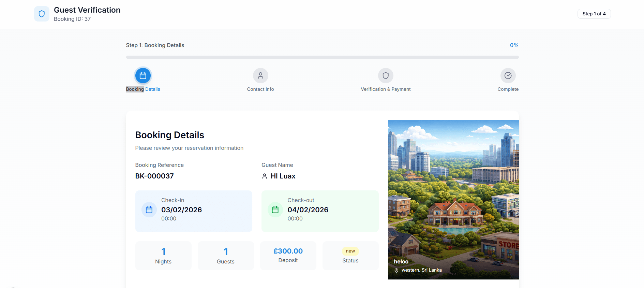This screenshot has width=644, height=288.
Task: Click the heloo property name
Action: (x=401, y=262)
